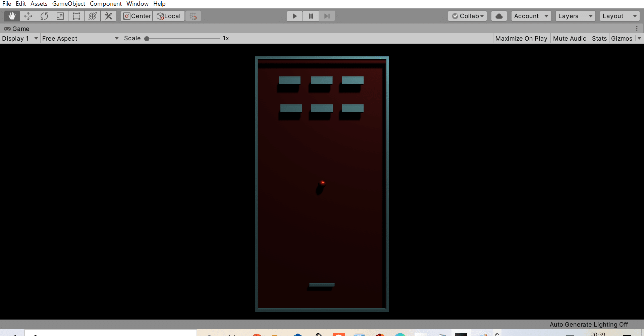This screenshot has width=644, height=336.
Task: Toggle handle rotation Local button
Action: click(x=169, y=16)
